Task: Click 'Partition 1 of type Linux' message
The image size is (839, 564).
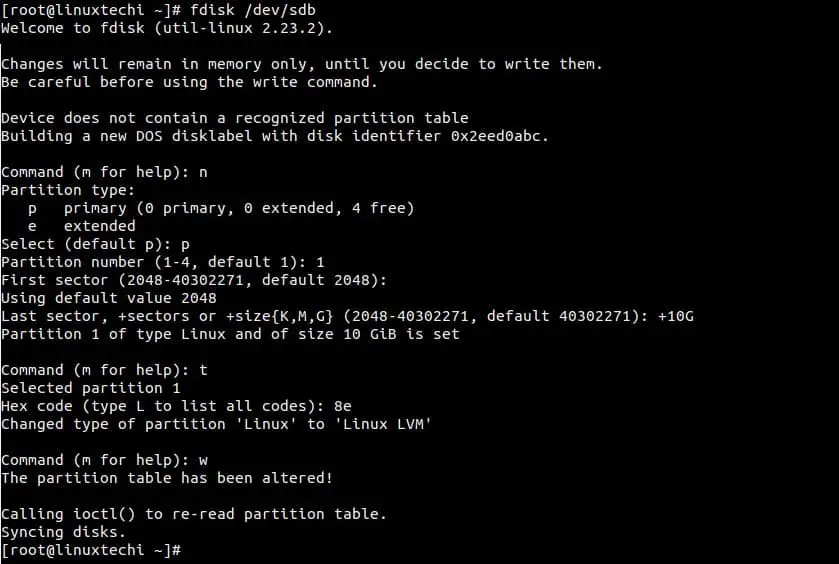Action: [230, 334]
